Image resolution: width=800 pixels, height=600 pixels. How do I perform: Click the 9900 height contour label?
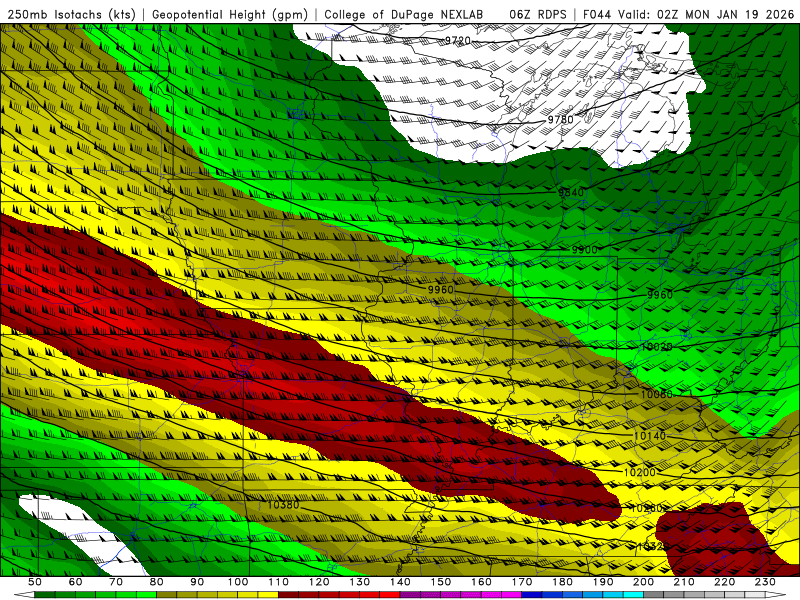[x=584, y=250]
